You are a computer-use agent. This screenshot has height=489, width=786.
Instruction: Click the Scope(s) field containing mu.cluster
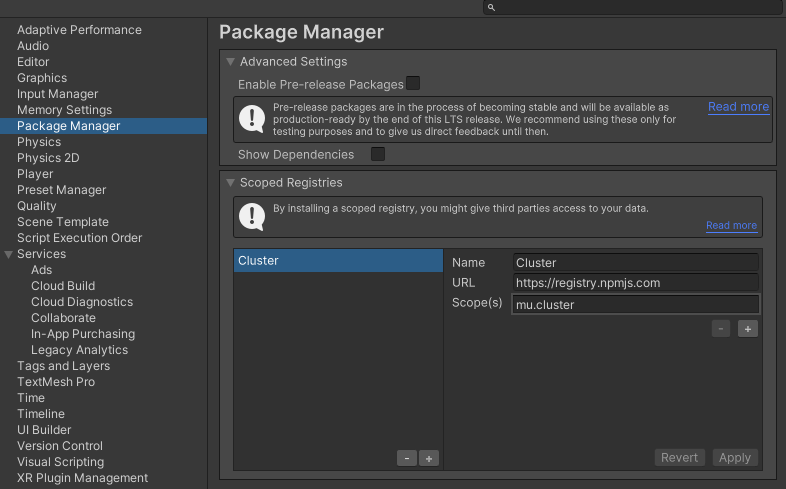tap(636, 304)
